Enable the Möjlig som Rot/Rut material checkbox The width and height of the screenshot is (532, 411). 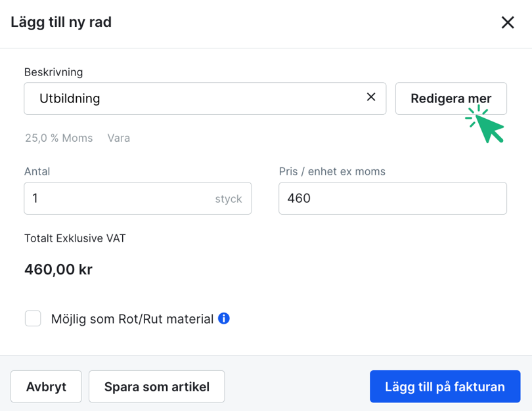(33, 318)
